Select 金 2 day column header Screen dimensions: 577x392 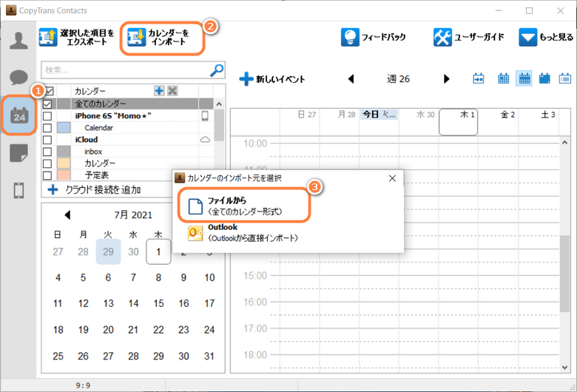point(499,122)
